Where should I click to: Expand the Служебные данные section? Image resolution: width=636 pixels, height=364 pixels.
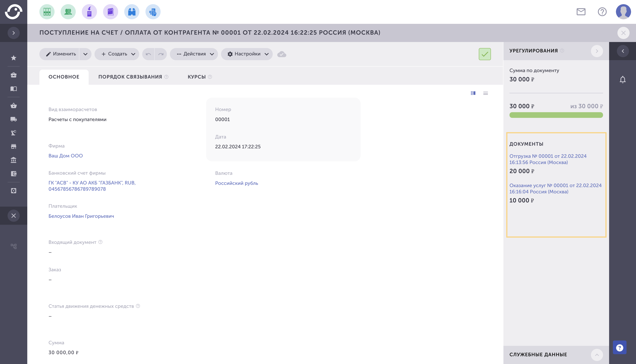click(597, 355)
